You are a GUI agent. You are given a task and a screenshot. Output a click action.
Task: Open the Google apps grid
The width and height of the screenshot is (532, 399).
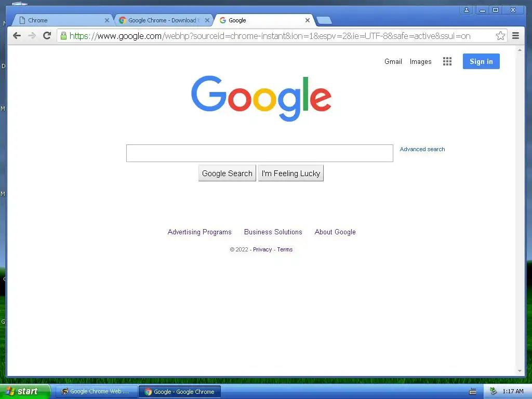click(x=447, y=61)
